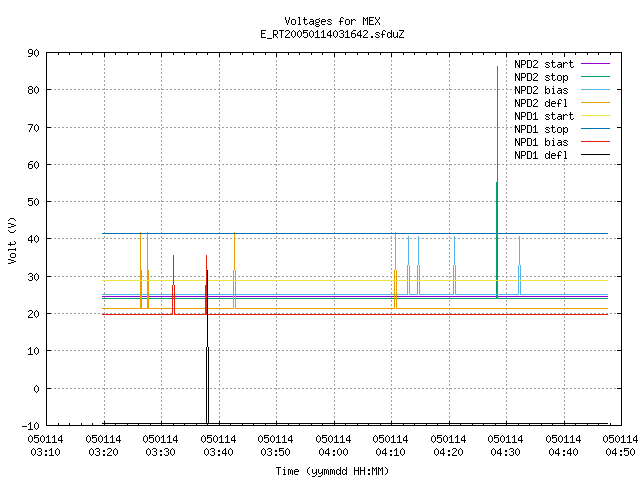Click the x-axis label 050114 04:50
Screen dimensions: 640x480
click(x=621, y=446)
